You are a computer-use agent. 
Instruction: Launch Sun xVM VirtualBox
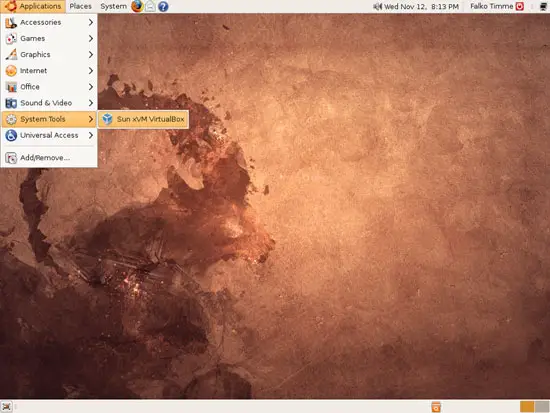pyautogui.click(x=143, y=119)
